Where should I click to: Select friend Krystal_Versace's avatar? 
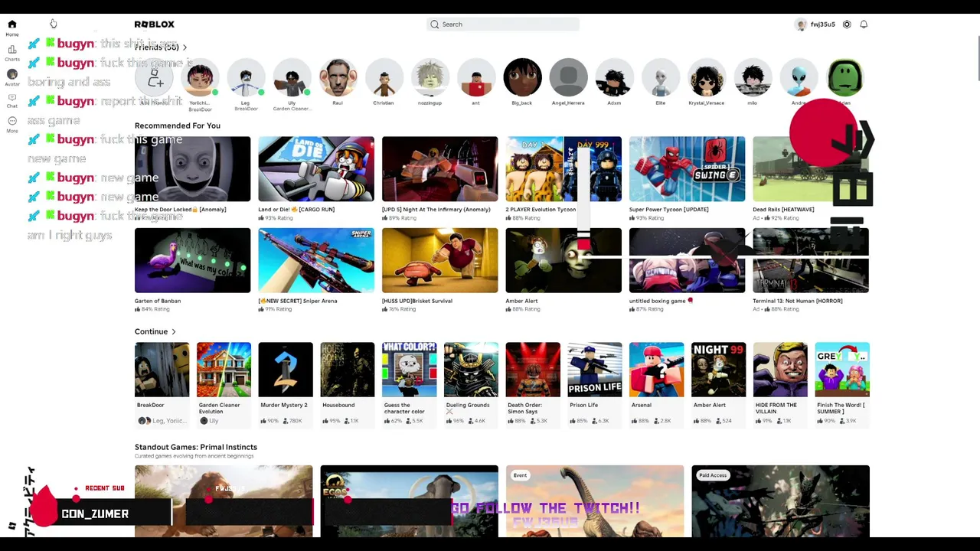pyautogui.click(x=706, y=77)
